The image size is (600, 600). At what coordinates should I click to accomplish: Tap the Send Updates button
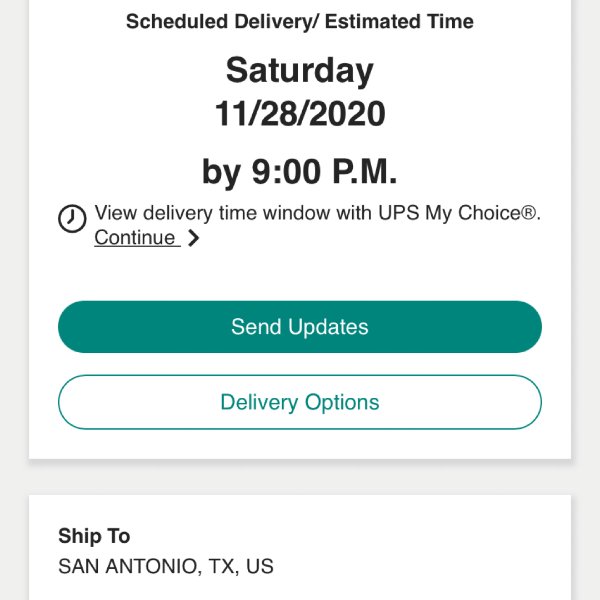300,327
